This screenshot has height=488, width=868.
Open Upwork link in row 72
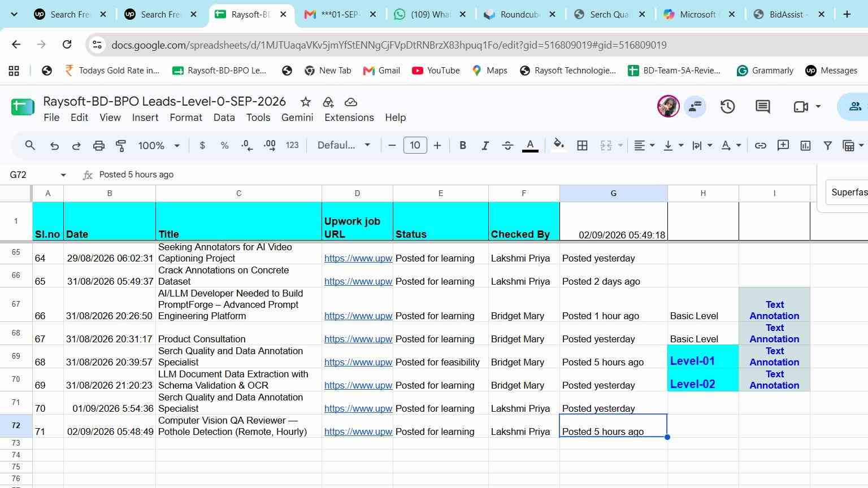click(x=358, y=432)
